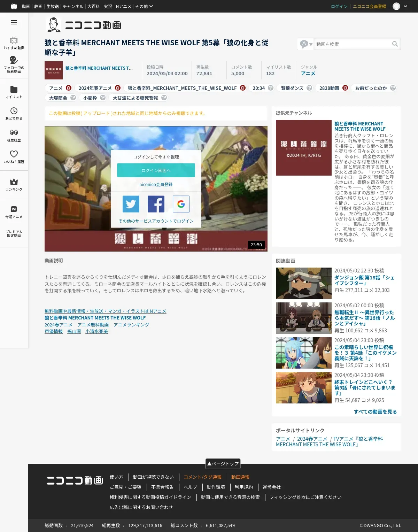Click the dictionary icon beside 賢狼ダンス tag
This screenshot has height=532, width=418.
click(x=309, y=88)
